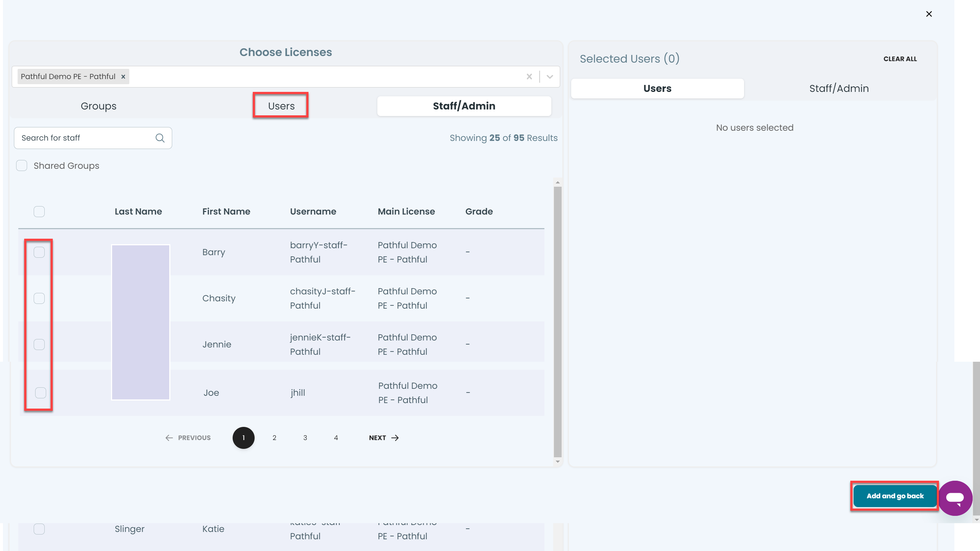
Task: Click username jhill
Action: 298,392
